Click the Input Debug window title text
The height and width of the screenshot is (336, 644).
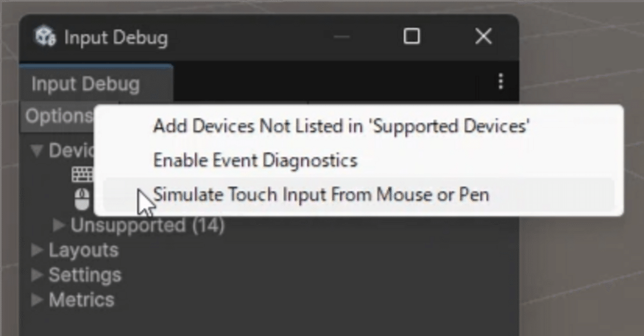(x=115, y=38)
